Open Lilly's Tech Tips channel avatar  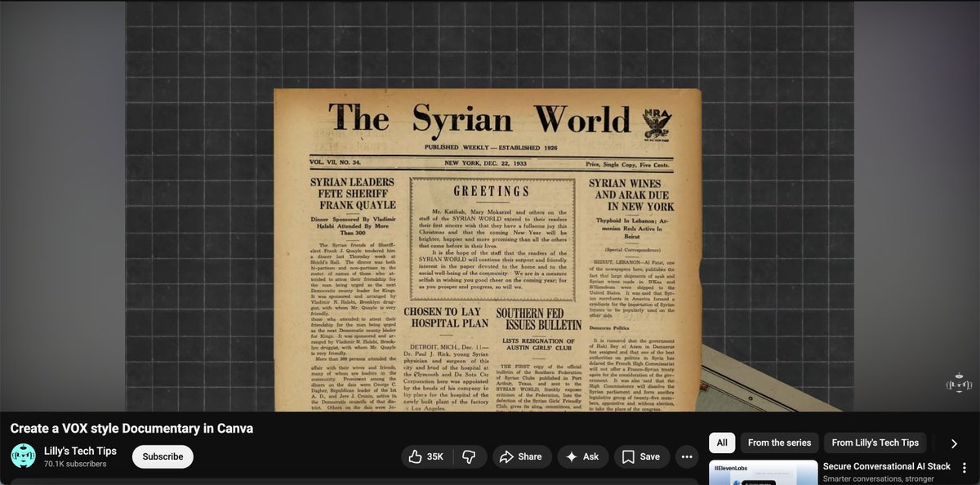click(24, 456)
